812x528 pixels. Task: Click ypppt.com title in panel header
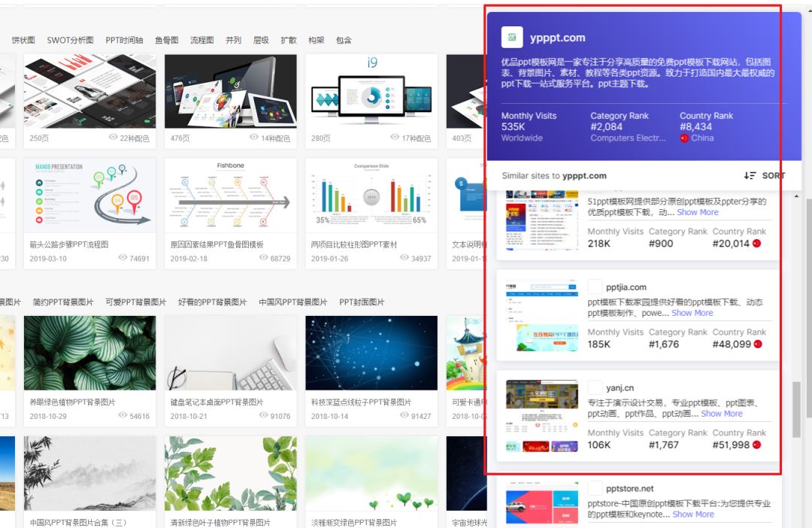coord(558,38)
